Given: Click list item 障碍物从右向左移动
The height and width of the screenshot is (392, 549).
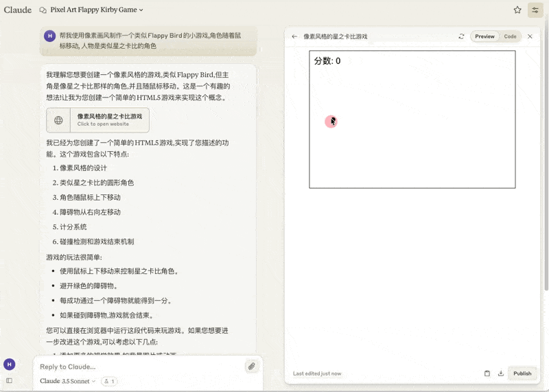Looking at the screenshot, I should (90, 212).
